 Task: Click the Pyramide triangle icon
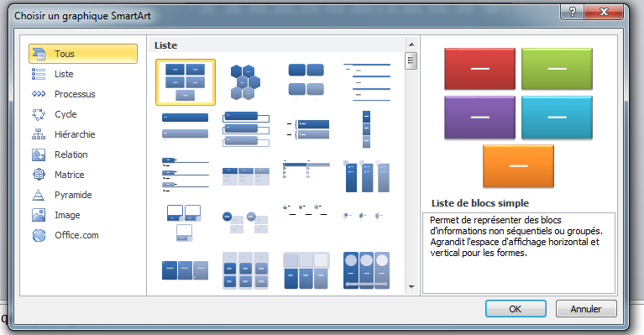(38, 195)
